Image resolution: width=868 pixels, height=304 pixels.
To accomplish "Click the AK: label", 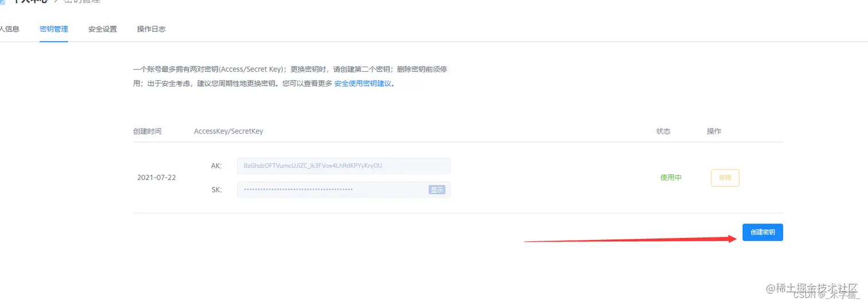I will [x=216, y=166].
